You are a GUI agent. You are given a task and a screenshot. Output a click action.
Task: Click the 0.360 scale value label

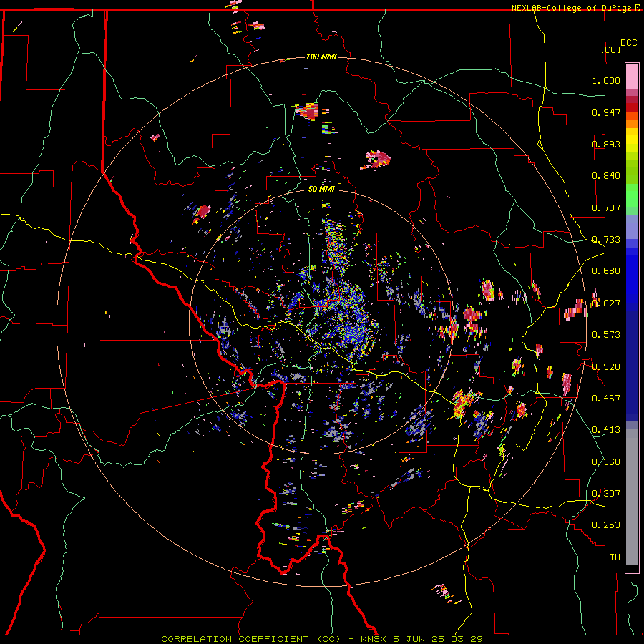click(606, 462)
